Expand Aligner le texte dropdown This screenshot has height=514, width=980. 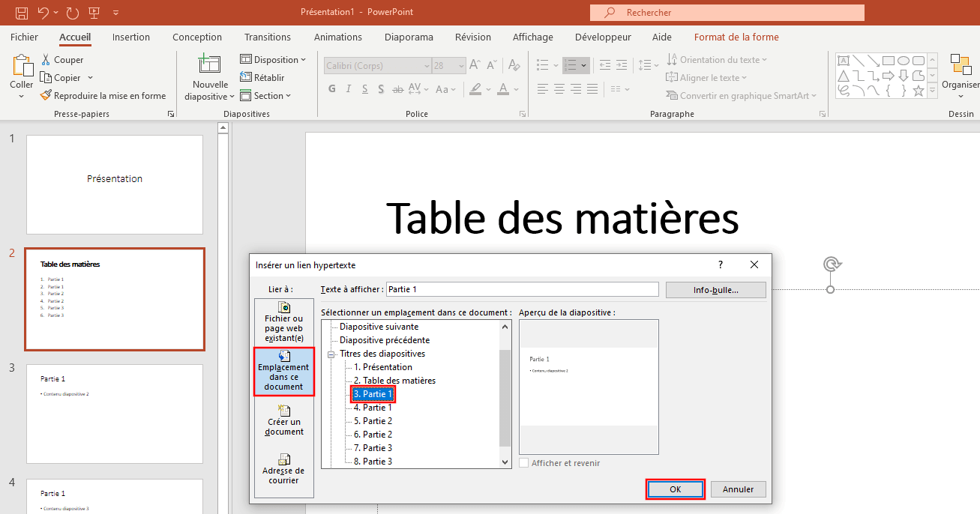706,78
